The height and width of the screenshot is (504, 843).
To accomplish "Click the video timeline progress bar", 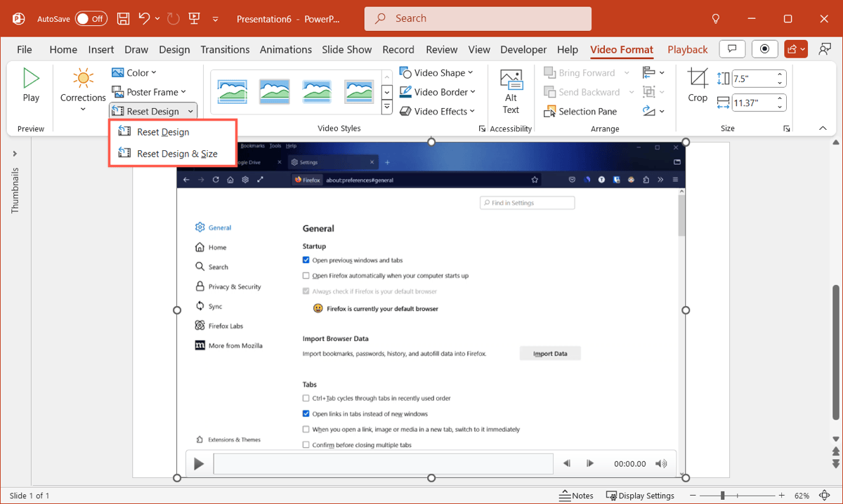I will pos(383,463).
